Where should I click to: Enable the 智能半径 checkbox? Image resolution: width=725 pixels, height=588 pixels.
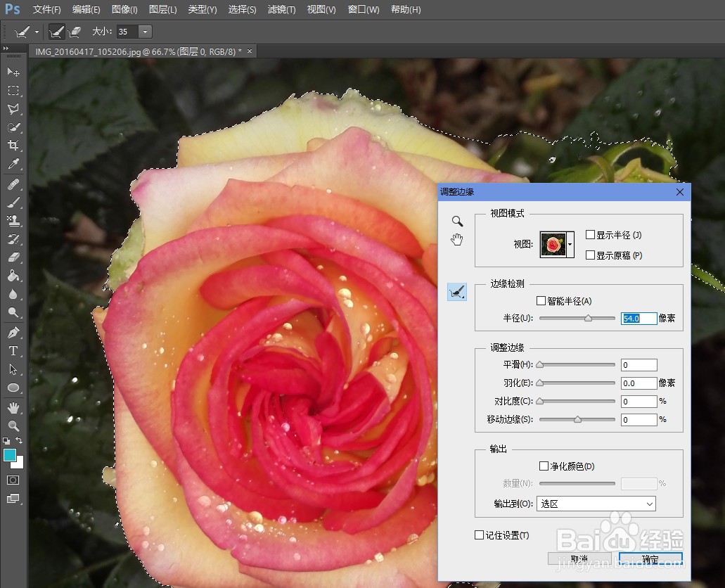click(541, 301)
